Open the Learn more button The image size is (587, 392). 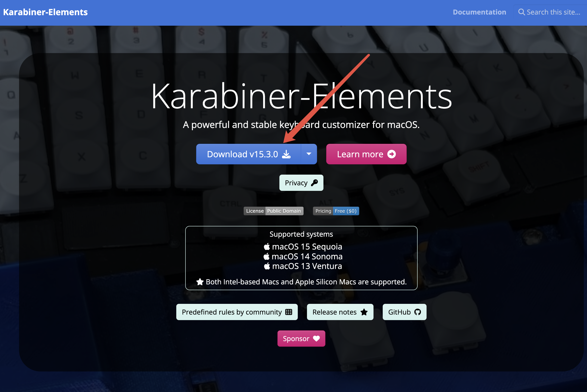tap(366, 154)
